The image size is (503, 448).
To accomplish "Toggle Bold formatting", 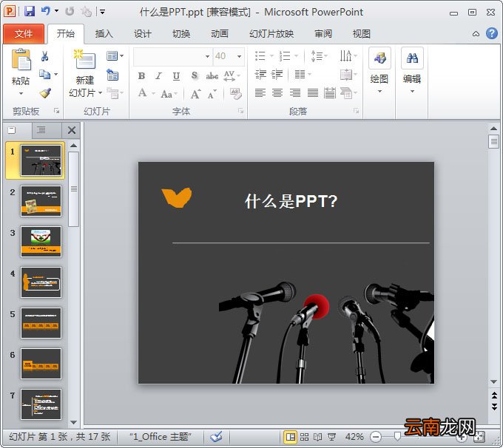I will (x=141, y=76).
